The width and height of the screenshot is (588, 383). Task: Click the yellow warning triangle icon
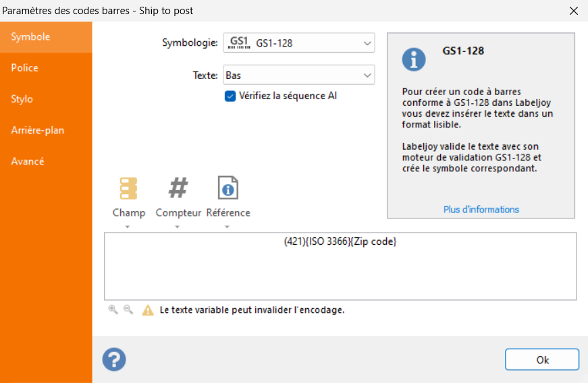[148, 310]
